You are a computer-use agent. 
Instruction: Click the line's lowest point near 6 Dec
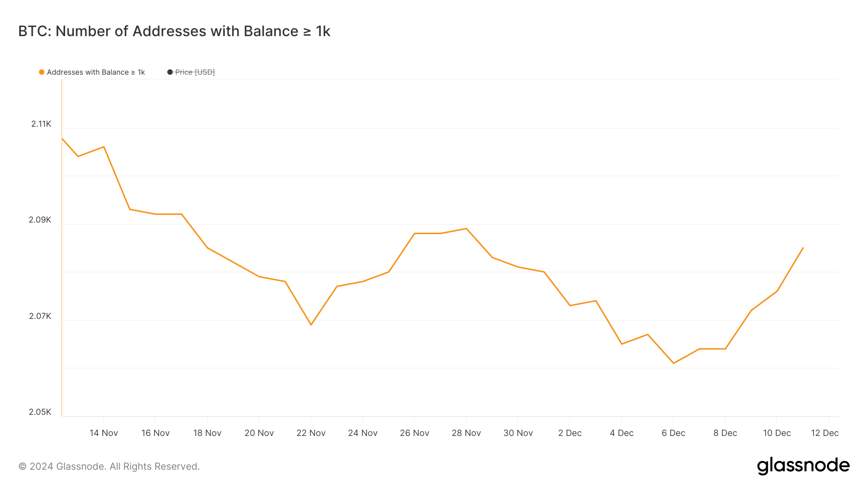tap(674, 363)
